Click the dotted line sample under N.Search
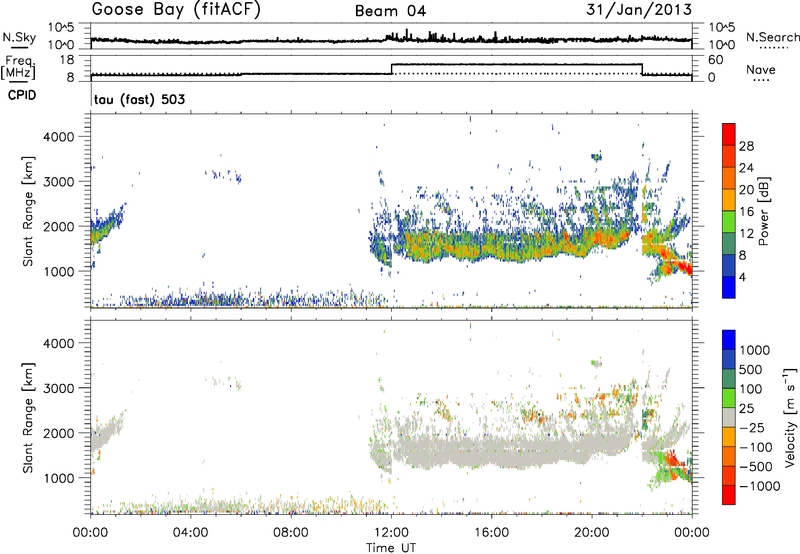Screen dimensions: 800x554 click(x=774, y=48)
